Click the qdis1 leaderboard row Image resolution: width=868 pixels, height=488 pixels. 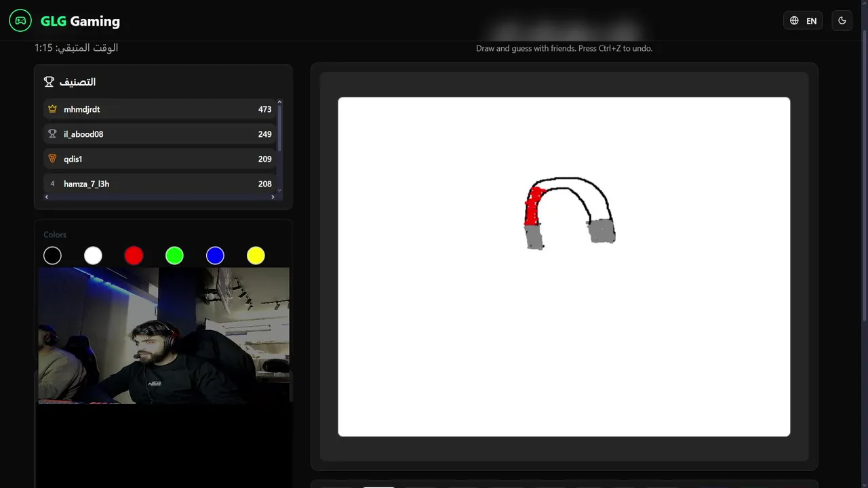pos(159,159)
